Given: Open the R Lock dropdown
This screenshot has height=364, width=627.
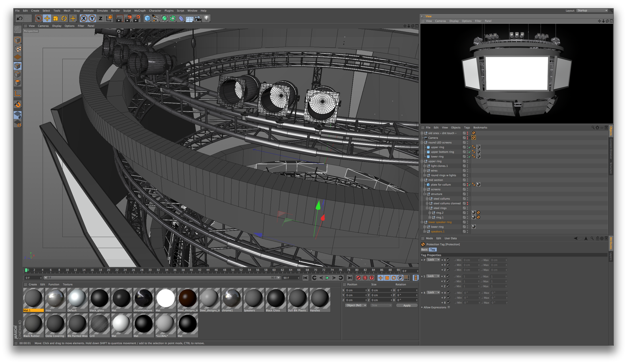Looking at the screenshot, I should (433, 293).
